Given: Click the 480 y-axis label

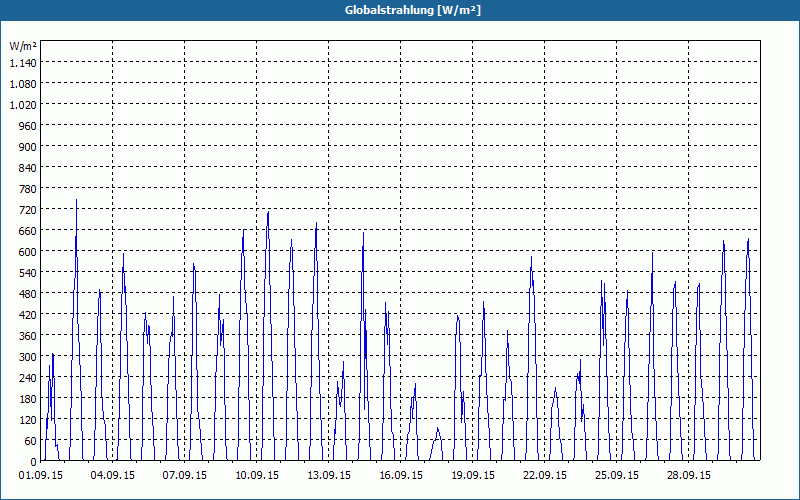Looking at the screenshot, I should [x=28, y=294].
